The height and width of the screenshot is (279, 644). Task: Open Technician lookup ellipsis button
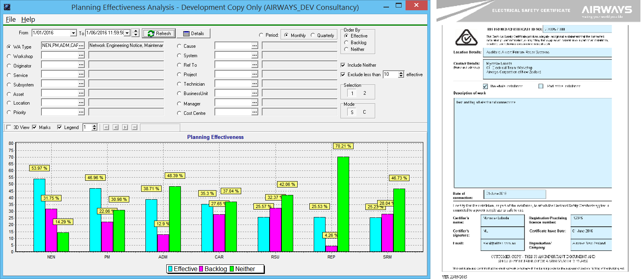coord(255,84)
